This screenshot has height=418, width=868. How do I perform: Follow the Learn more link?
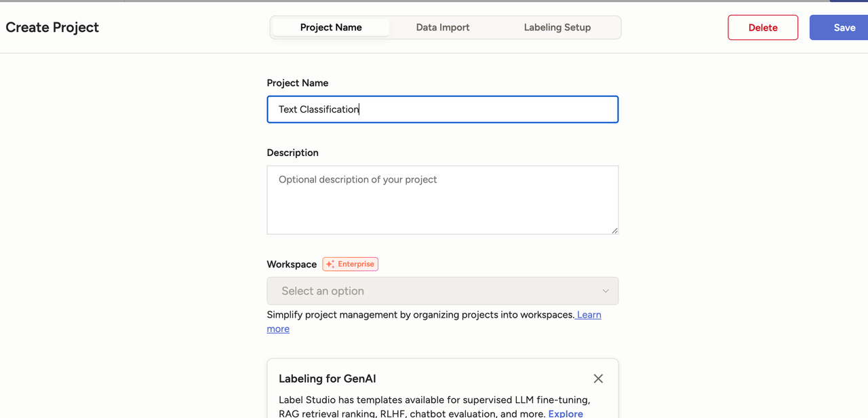[x=589, y=315]
